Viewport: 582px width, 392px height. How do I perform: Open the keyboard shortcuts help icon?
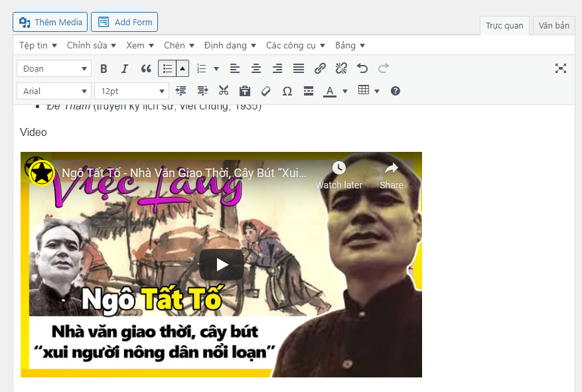pyautogui.click(x=396, y=91)
